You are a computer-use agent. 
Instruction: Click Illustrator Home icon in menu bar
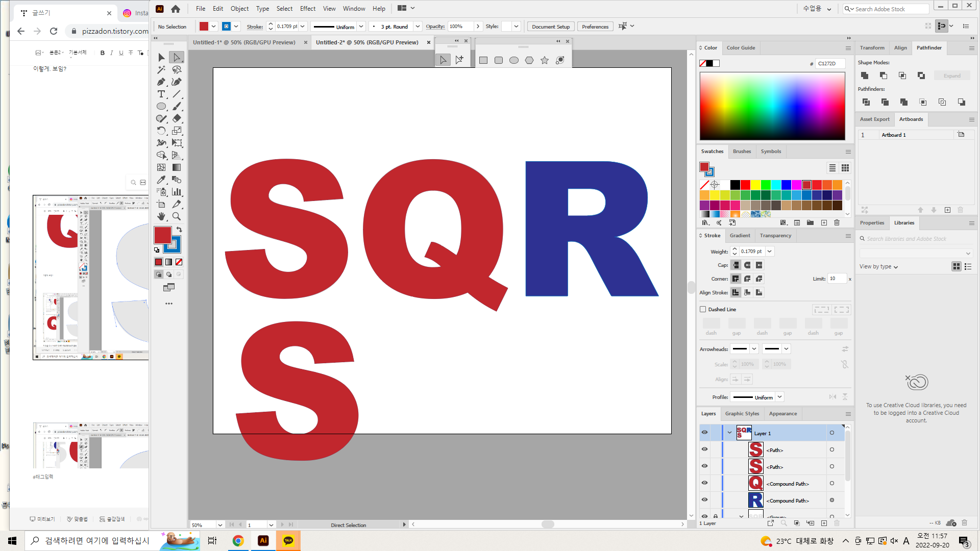click(176, 9)
